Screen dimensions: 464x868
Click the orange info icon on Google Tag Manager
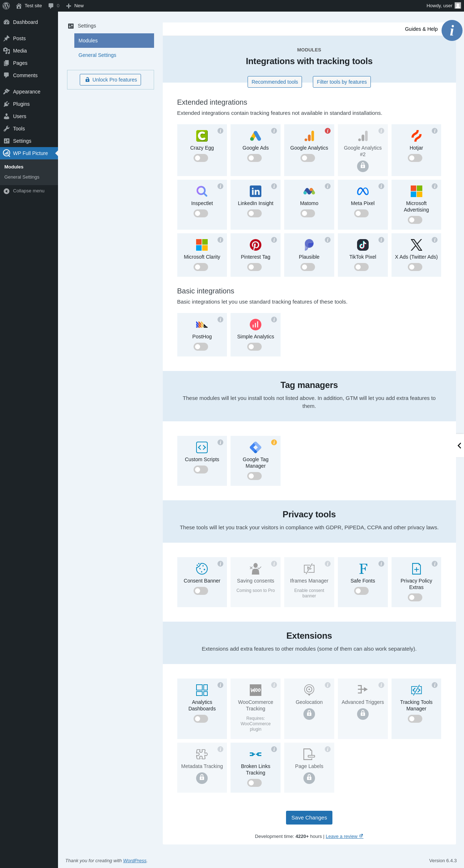point(274,442)
